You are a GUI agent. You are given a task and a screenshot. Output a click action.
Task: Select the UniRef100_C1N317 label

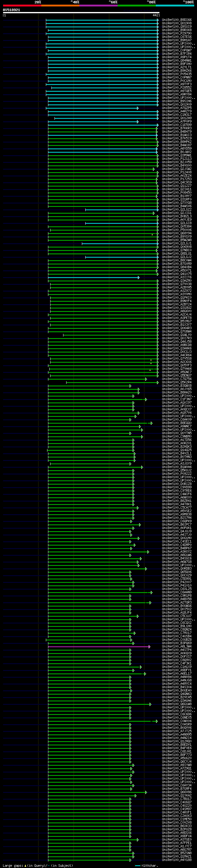pos(177,115)
